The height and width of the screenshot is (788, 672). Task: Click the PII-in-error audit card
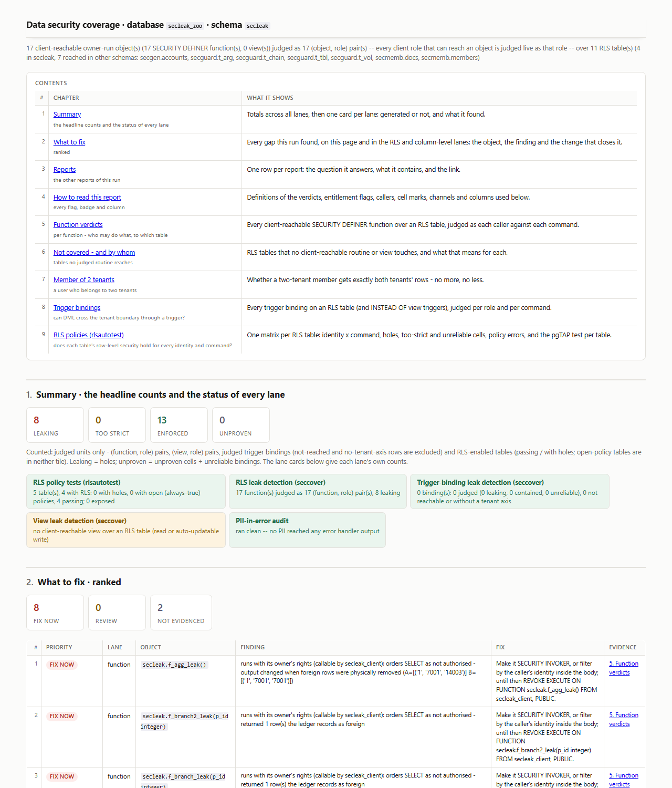307,530
